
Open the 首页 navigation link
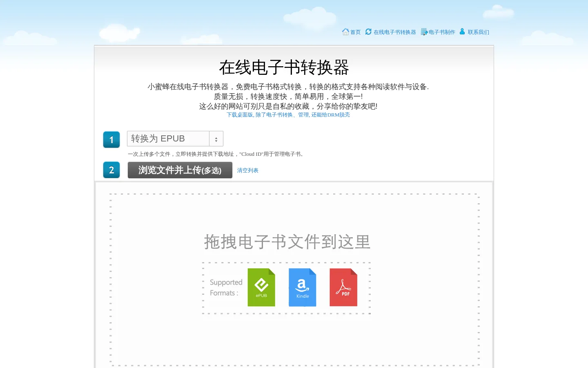[x=355, y=32]
